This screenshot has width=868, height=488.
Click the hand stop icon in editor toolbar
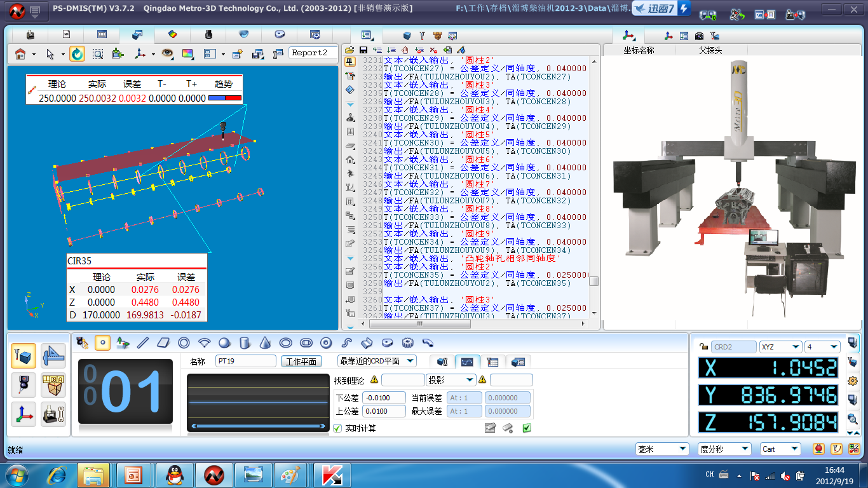[405, 50]
